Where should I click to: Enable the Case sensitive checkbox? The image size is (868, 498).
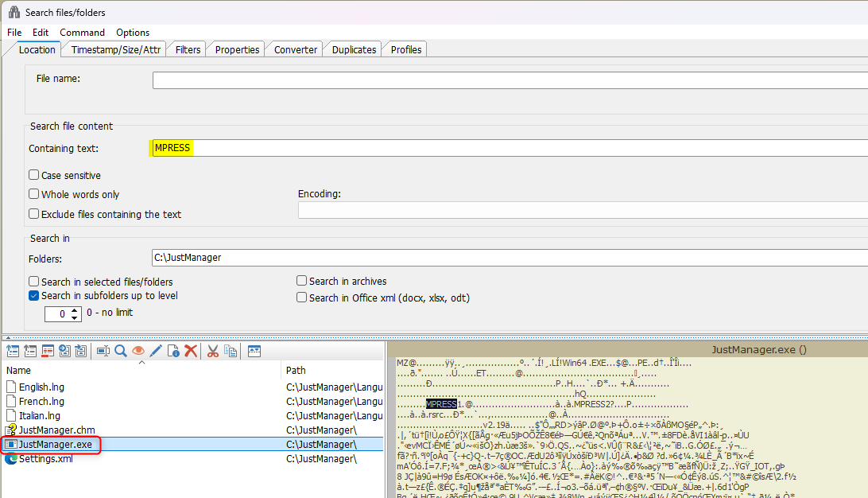(x=33, y=175)
